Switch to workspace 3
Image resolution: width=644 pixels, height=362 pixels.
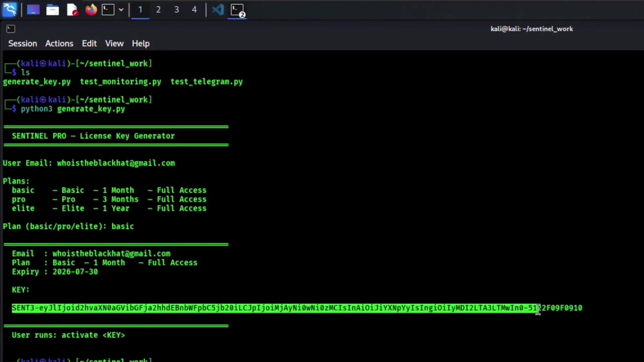176,10
